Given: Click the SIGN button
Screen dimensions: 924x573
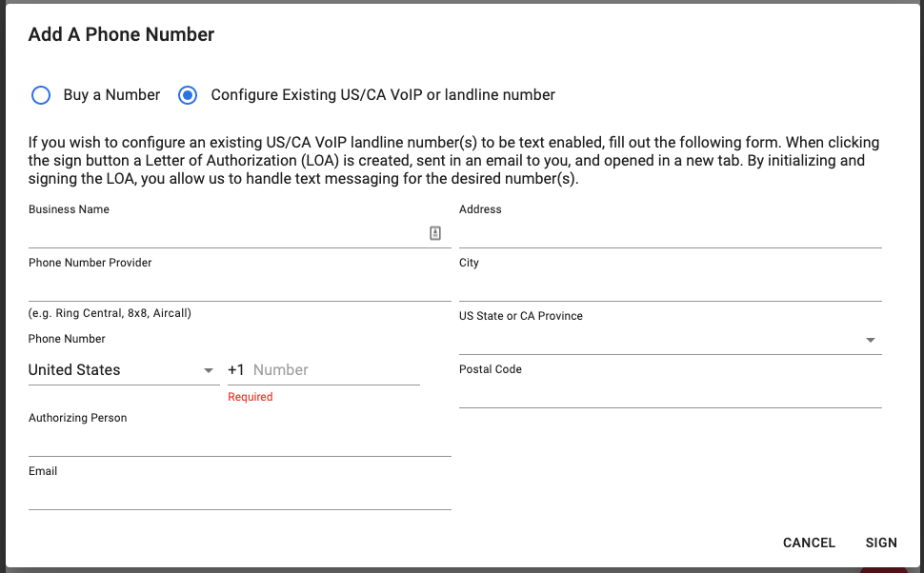Looking at the screenshot, I should pos(881,543).
